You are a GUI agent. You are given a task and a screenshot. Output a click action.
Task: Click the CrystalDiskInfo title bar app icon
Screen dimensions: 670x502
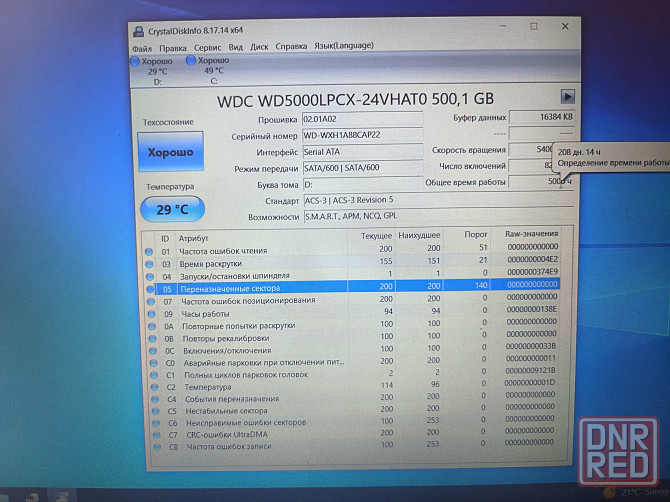coord(138,31)
